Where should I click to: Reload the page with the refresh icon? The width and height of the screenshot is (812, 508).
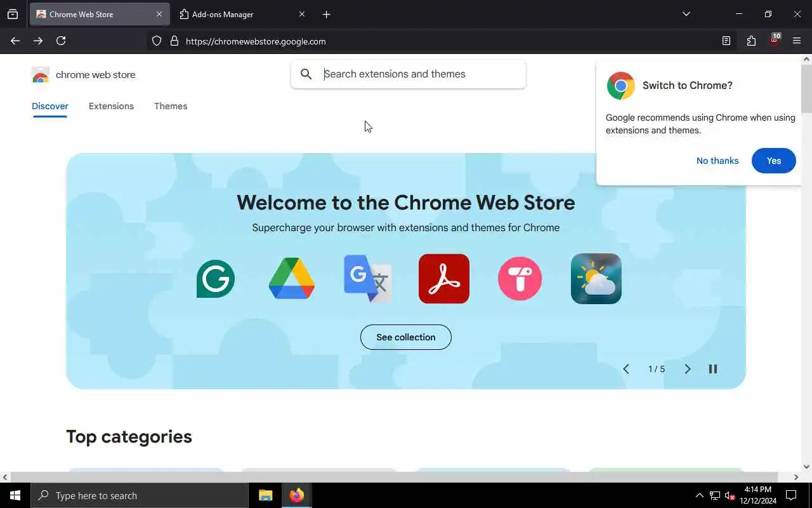61,41
